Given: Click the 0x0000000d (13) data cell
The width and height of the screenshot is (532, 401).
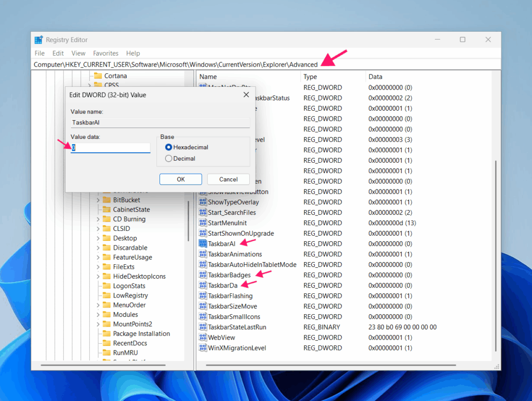Looking at the screenshot, I should tap(392, 223).
